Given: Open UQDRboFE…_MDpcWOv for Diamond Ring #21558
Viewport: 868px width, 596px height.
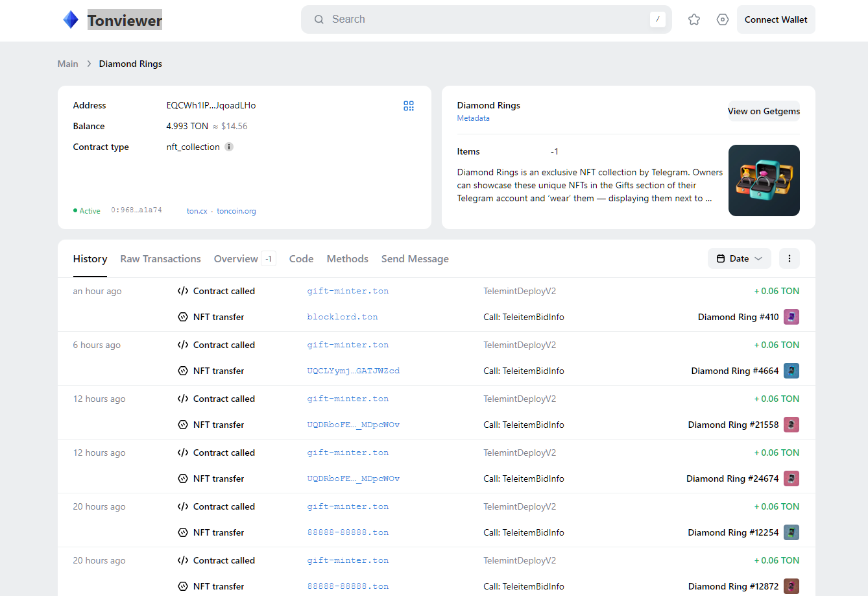Looking at the screenshot, I should point(354,425).
